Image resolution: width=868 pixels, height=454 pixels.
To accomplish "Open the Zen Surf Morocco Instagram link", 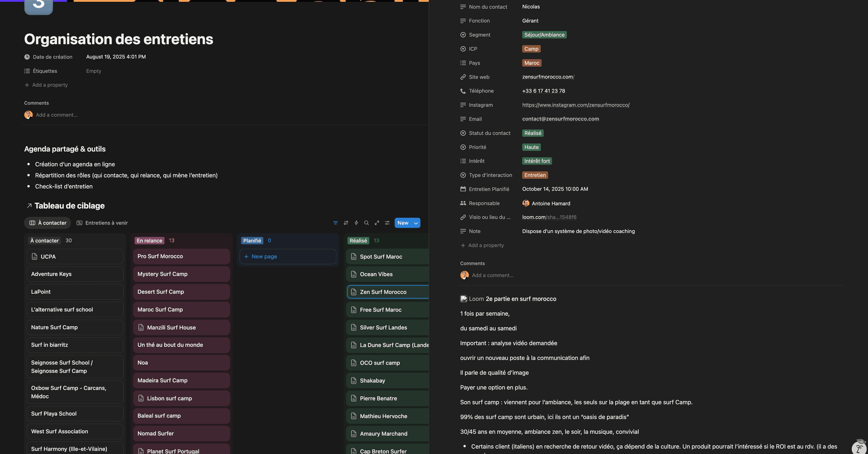I will (x=576, y=105).
